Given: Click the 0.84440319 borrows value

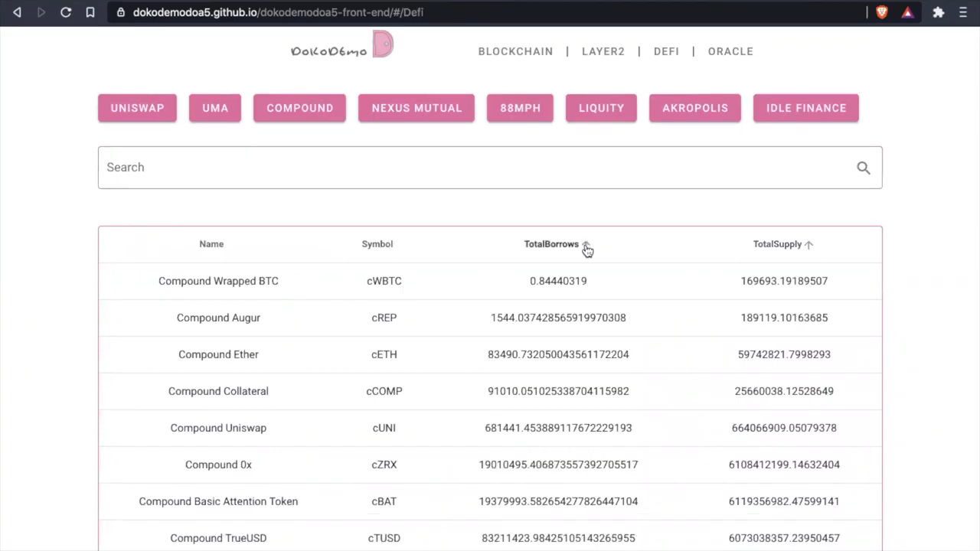Looking at the screenshot, I should pyautogui.click(x=558, y=281).
